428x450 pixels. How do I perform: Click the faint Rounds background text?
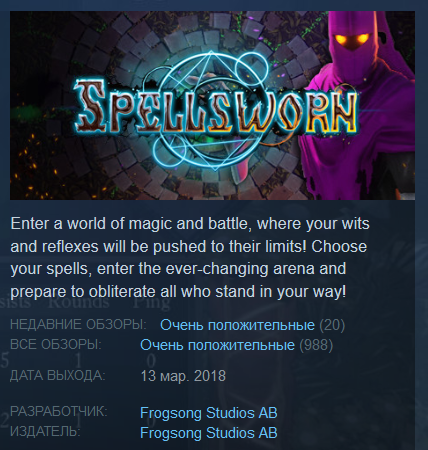click(x=79, y=303)
